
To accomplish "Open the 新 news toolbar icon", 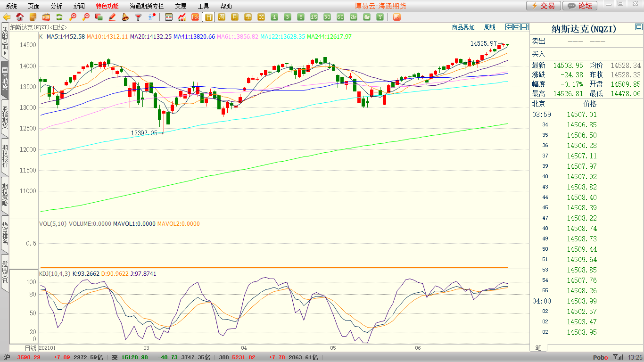I will 151,17.
